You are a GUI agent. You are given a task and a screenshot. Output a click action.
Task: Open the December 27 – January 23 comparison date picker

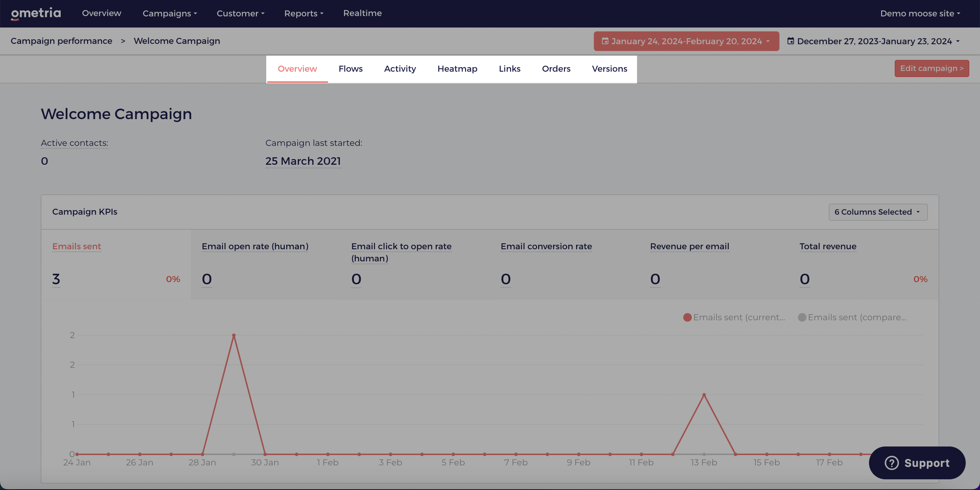tap(874, 41)
